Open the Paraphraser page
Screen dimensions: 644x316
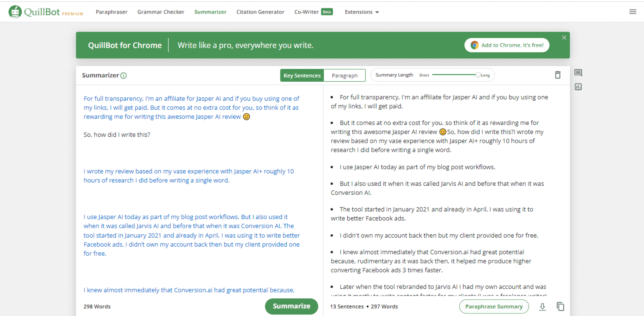[112, 12]
